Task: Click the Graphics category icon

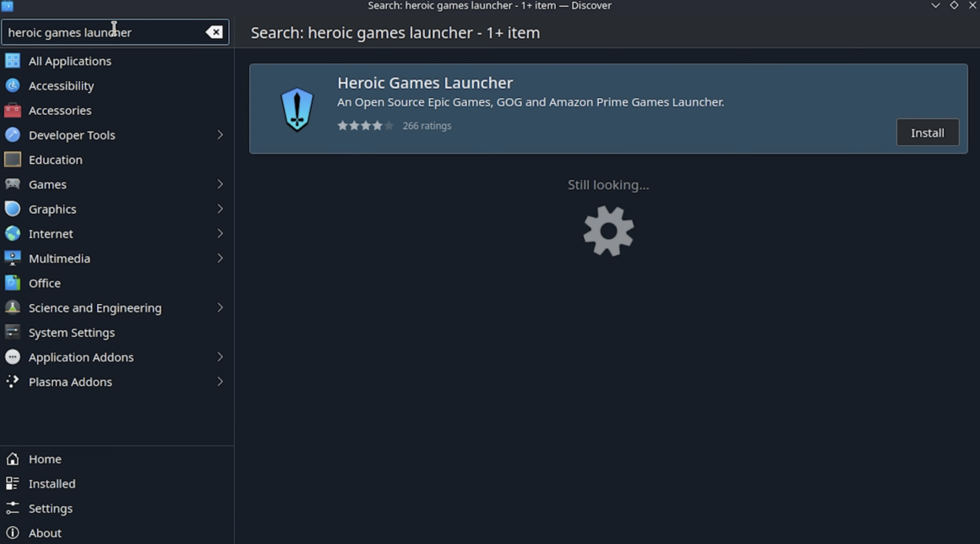Action: (13, 209)
